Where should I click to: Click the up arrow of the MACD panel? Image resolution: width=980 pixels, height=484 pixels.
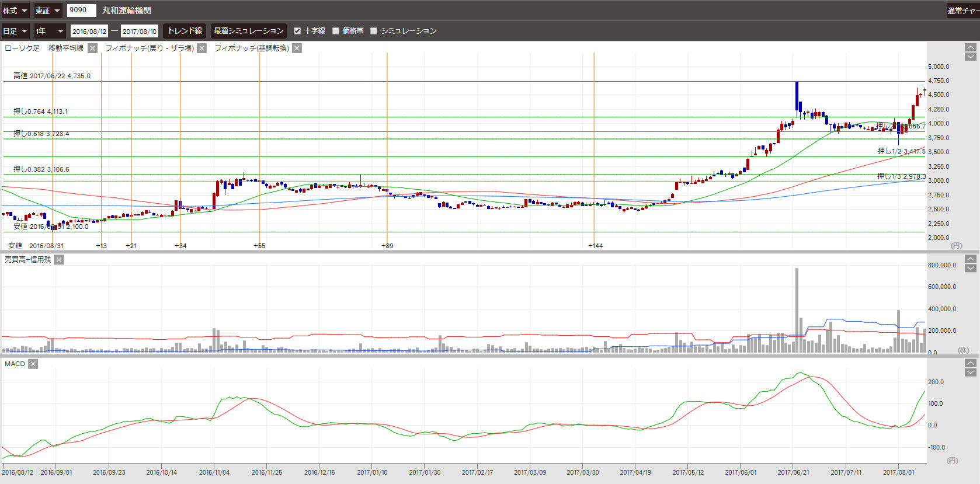pyautogui.click(x=970, y=363)
